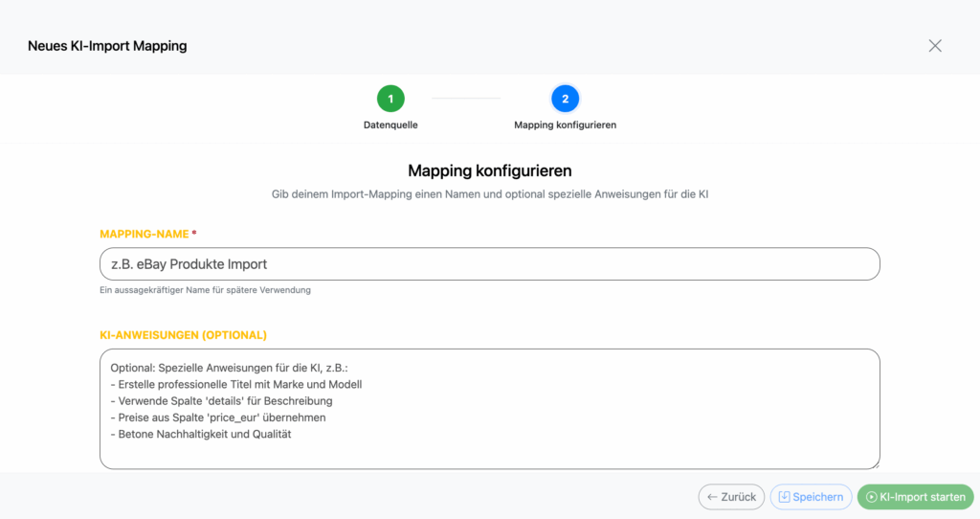
Task: Click the left arrow icon in Zurück
Action: click(x=712, y=497)
